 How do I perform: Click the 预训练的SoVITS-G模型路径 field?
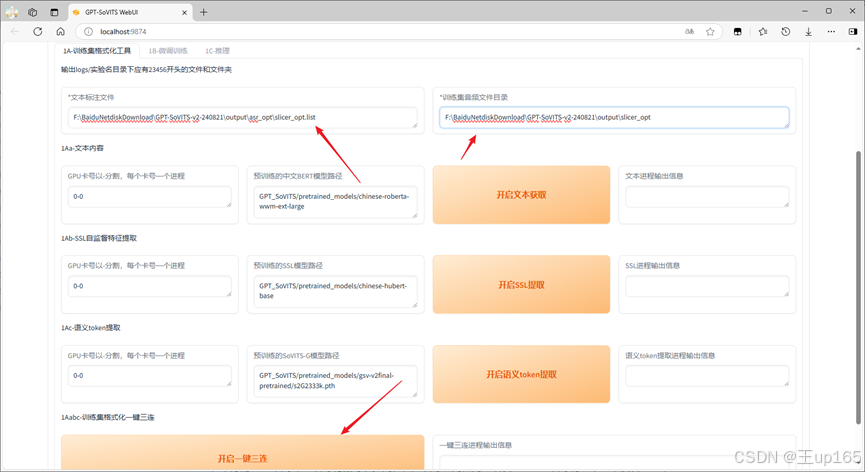[335, 381]
